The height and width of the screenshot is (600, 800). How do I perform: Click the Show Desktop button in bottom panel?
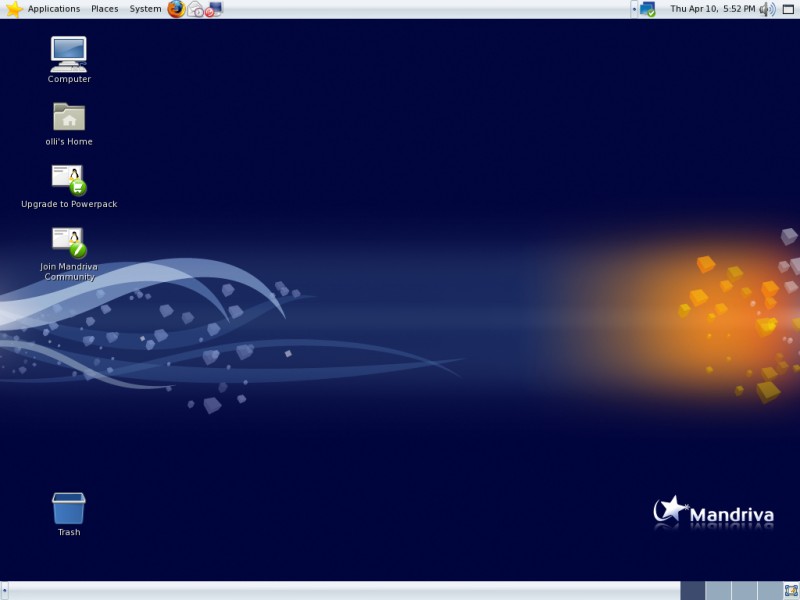click(x=791, y=591)
